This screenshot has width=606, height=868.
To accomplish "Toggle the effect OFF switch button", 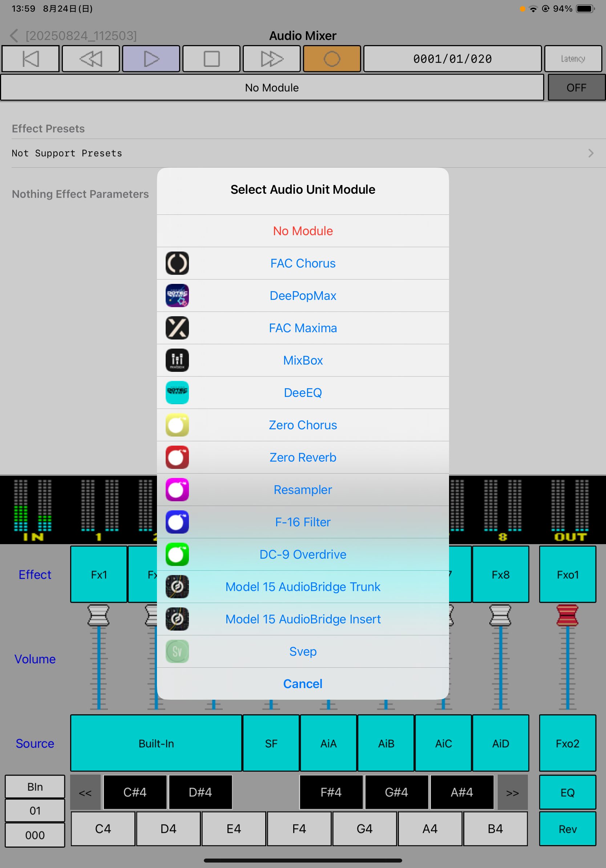I will tap(576, 88).
